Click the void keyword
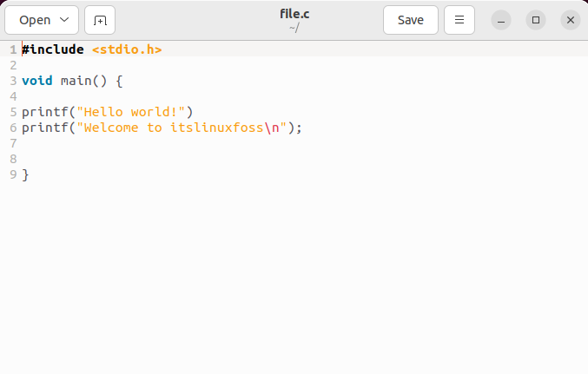The height and width of the screenshot is (374, 588). tap(37, 81)
